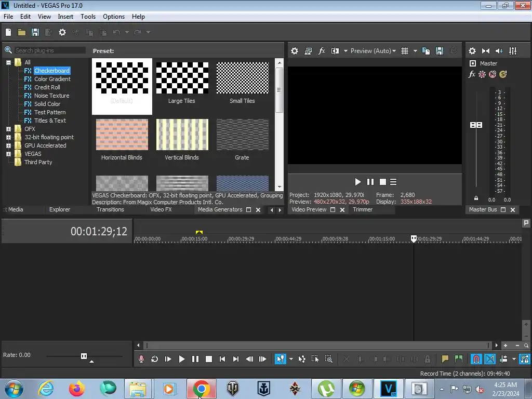
Task: Toggle Dim Output speaker icon
Action: pos(499,51)
